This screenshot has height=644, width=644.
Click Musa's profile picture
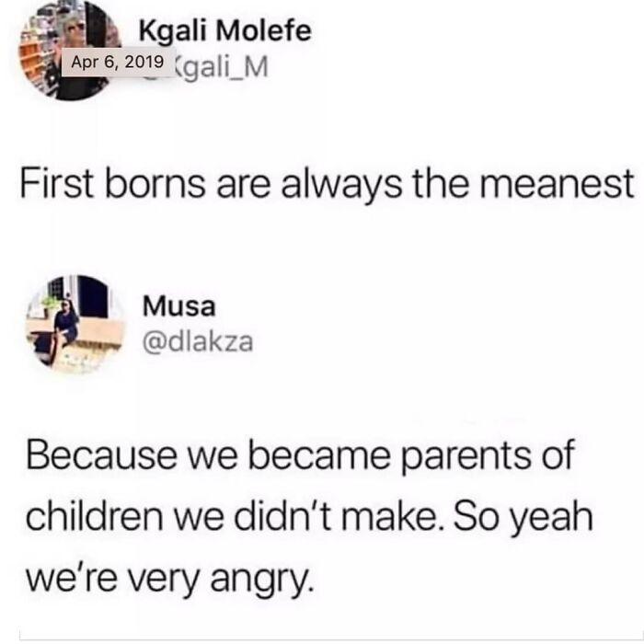74,323
